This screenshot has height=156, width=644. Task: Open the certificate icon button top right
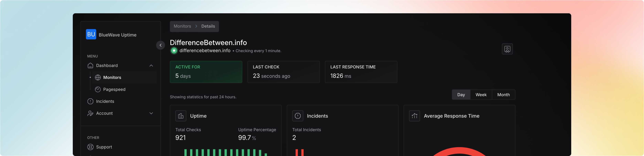(507, 49)
